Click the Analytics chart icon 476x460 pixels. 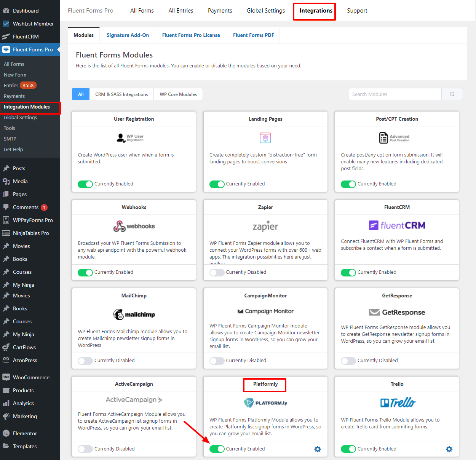tap(6, 403)
